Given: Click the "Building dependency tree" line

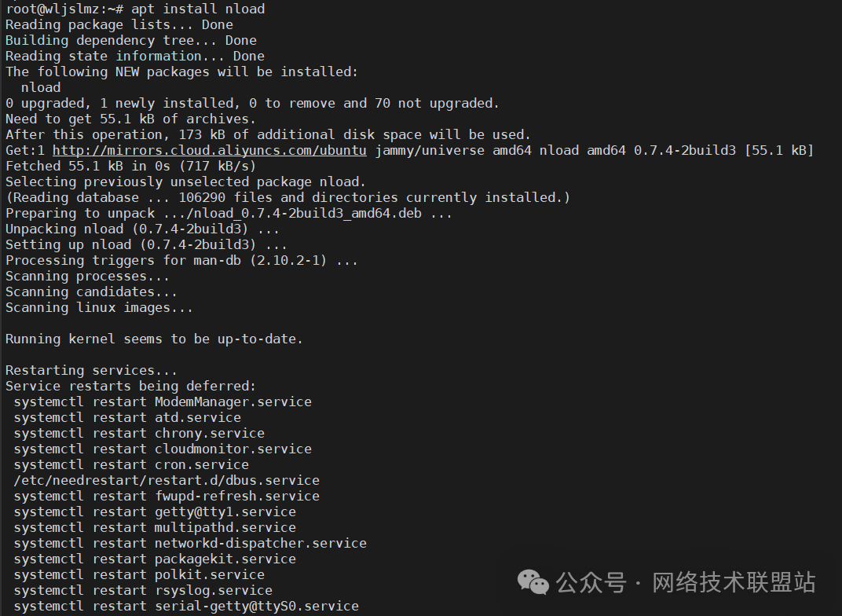Looking at the screenshot, I should [130, 40].
